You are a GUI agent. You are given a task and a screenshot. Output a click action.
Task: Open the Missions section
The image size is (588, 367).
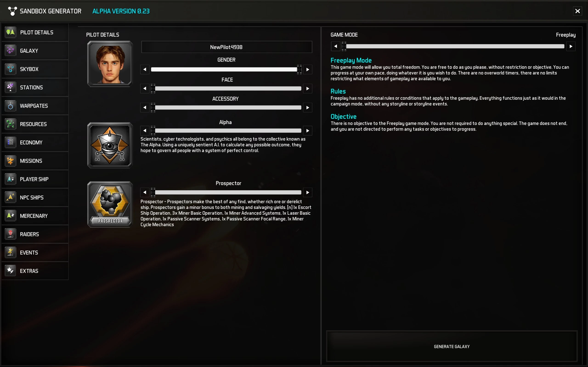pos(35,161)
